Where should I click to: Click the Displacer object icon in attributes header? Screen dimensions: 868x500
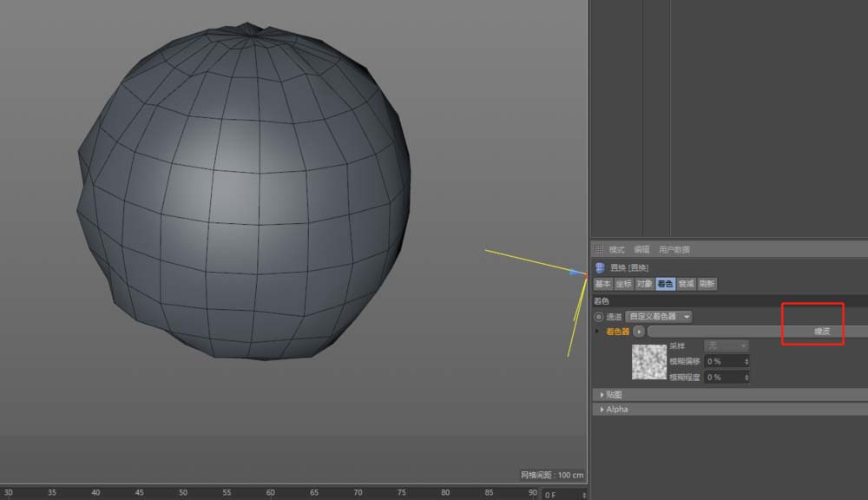pyautogui.click(x=600, y=267)
